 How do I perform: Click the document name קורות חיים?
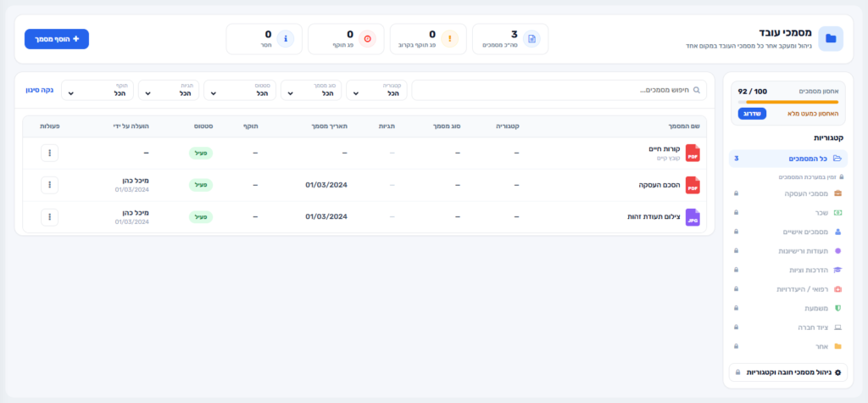pyautogui.click(x=665, y=149)
